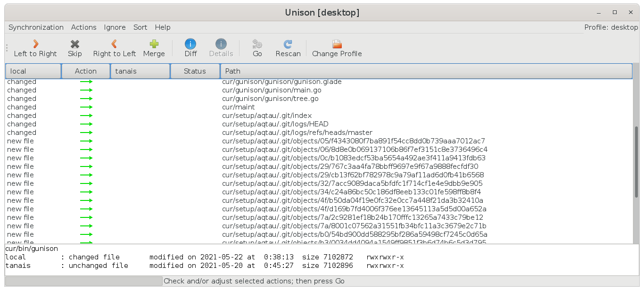Select the objects/7a/2c9281ef18b row
Viewport: 644px width, 291px height.
click(319, 217)
